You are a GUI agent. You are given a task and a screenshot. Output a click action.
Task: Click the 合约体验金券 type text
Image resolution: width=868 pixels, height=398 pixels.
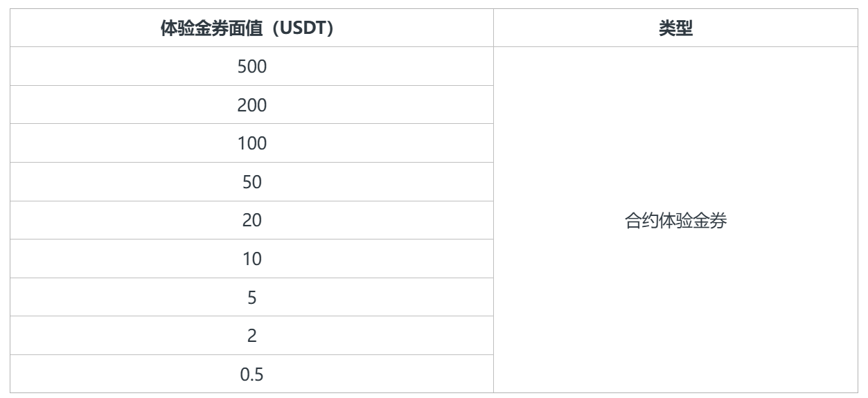[x=675, y=221]
